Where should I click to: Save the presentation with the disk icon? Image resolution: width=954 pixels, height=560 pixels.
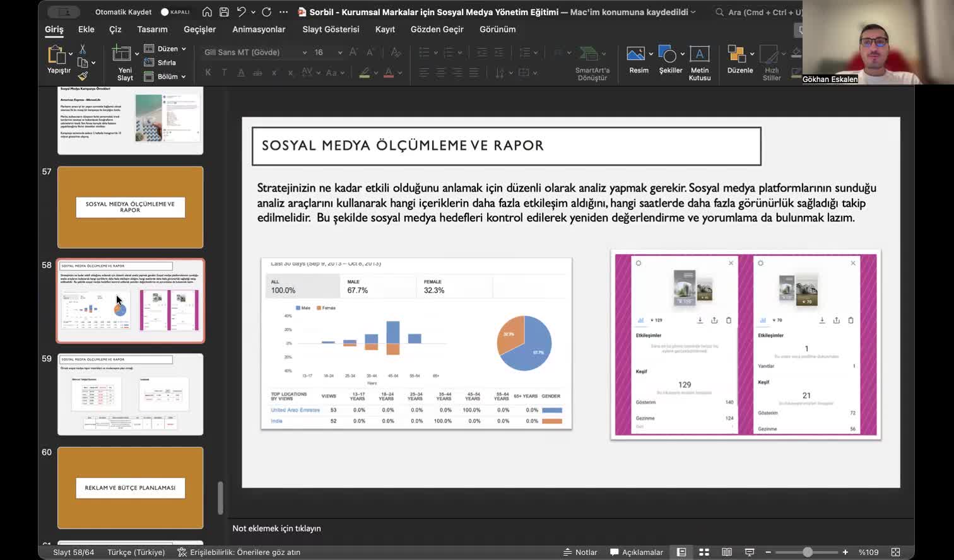click(x=224, y=12)
